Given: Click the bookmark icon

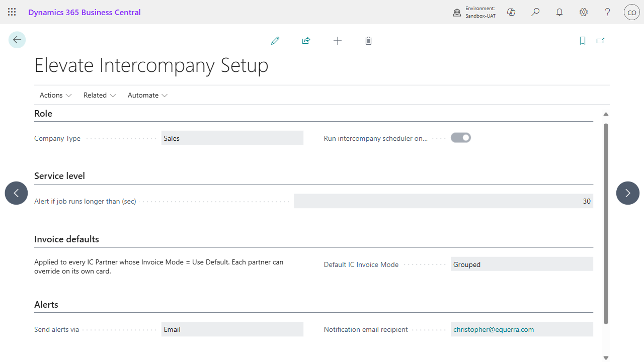Looking at the screenshot, I should (583, 41).
